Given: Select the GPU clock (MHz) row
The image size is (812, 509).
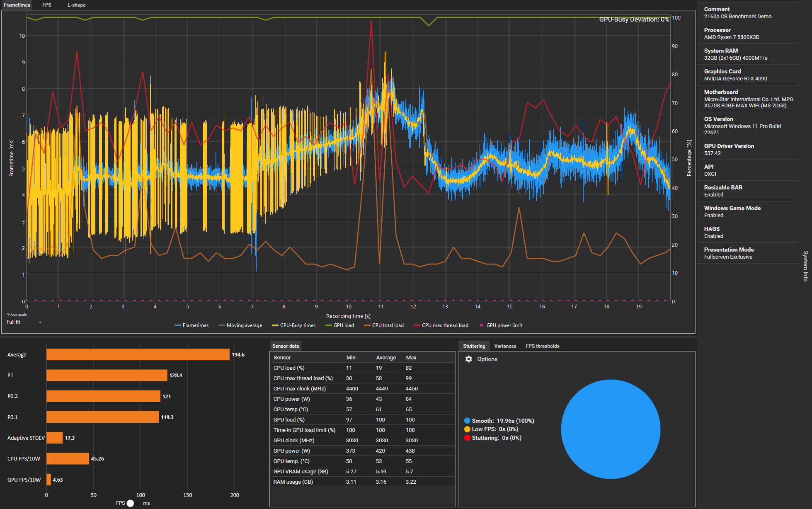Looking at the screenshot, I should click(363, 441).
